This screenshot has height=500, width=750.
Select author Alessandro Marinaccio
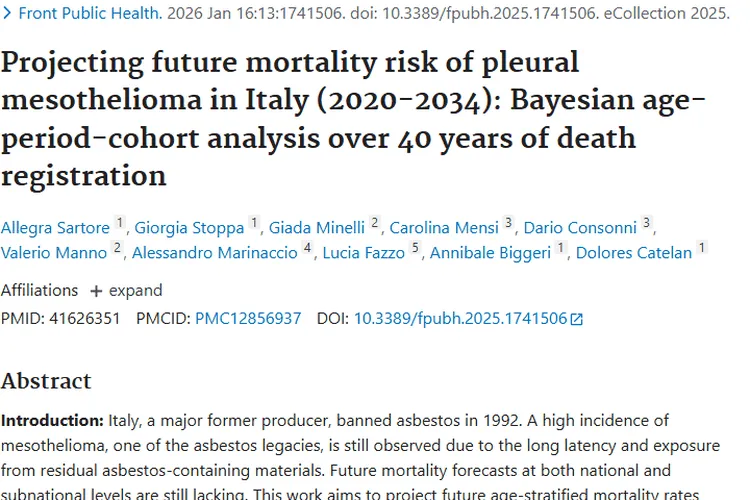pyautogui.click(x=214, y=253)
